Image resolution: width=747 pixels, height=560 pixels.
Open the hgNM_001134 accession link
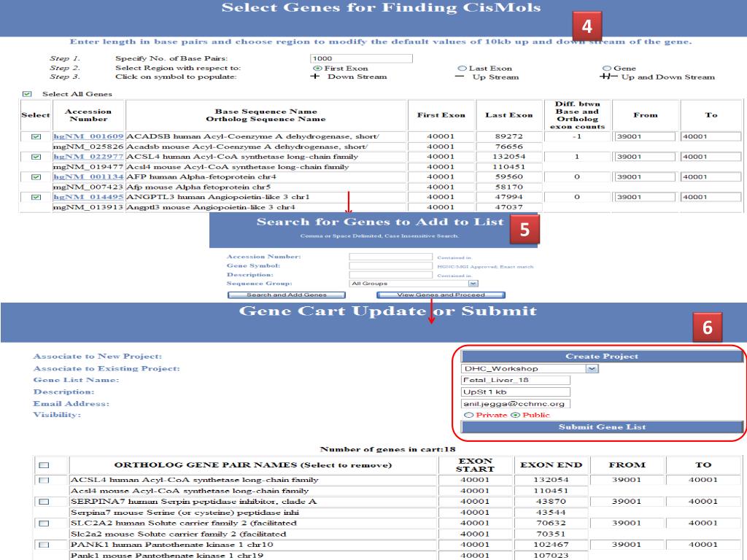(88, 176)
